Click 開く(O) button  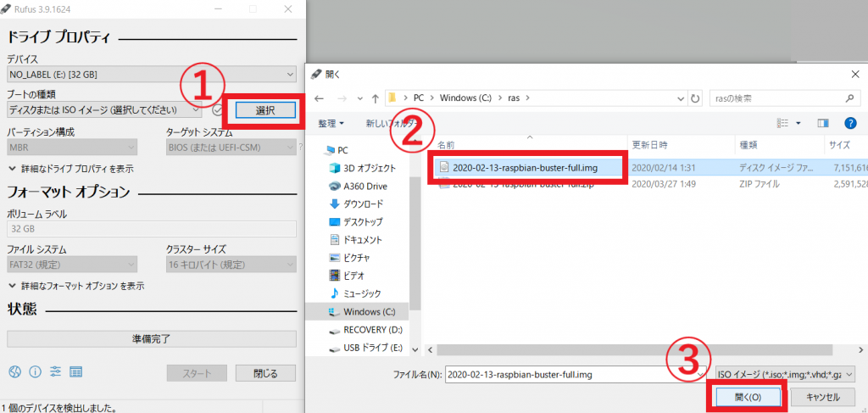tap(748, 397)
